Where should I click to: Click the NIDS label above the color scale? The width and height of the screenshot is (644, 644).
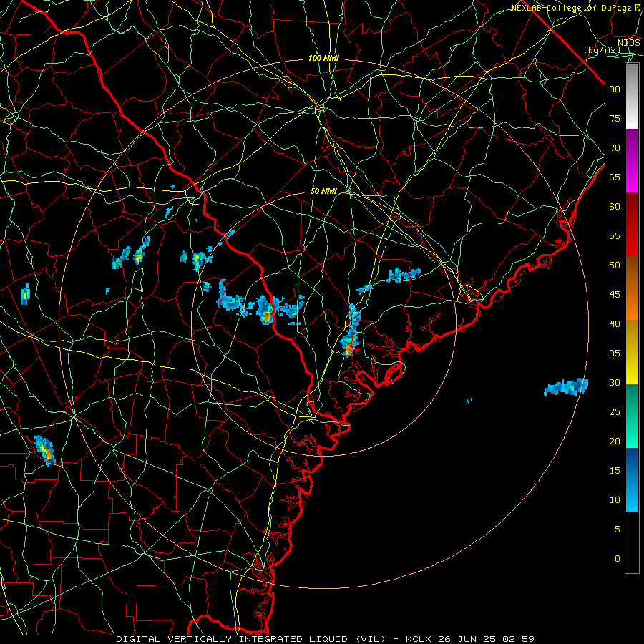point(628,43)
